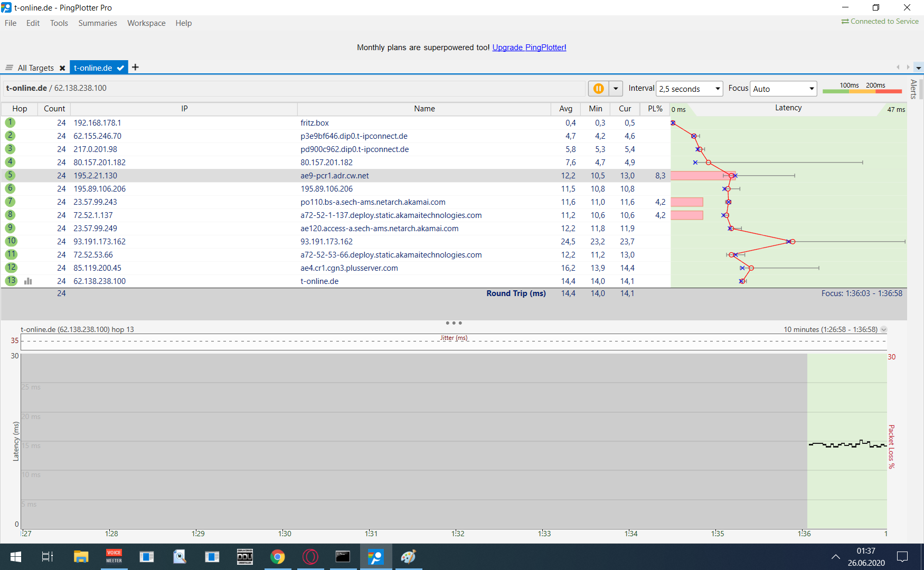Click the IP column header
The height and width of the screenshot is (570, 924).
(x=184, y=109)
